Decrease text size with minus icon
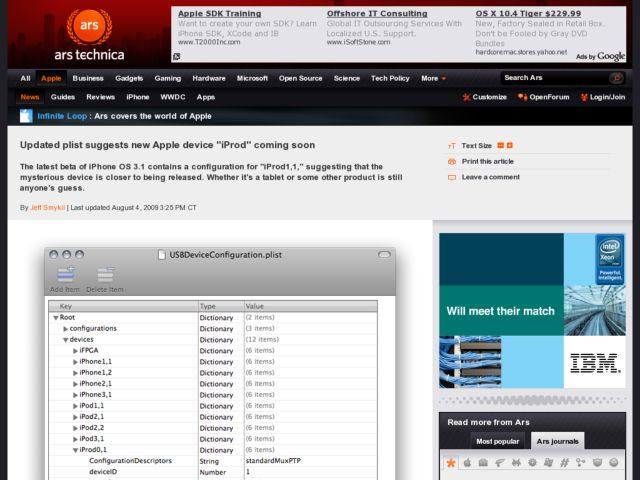The height and width of the screenshot is (480, 640). point(499,146)
